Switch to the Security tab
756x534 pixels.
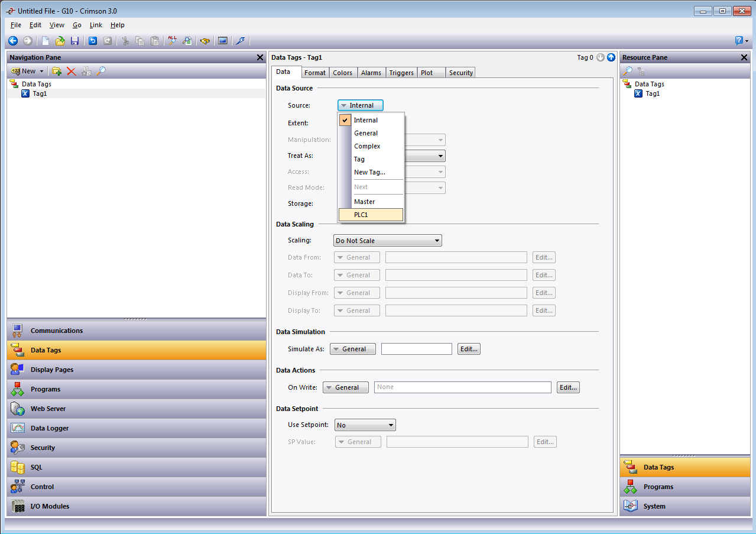pos(460,73)
